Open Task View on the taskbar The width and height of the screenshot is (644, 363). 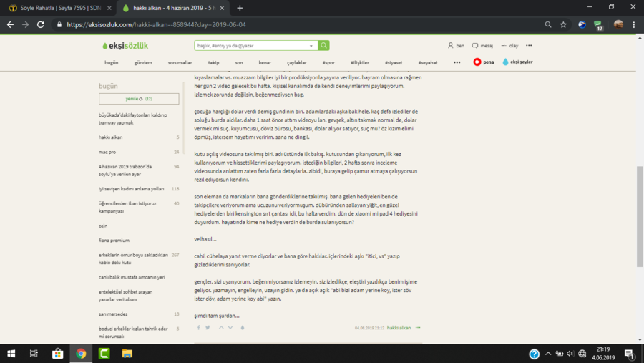(34, 354)
